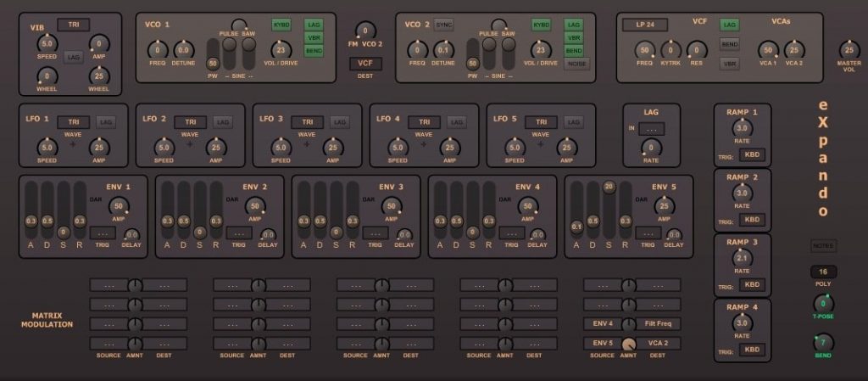Click the VCF RES knob
Image resolution: width=868 pixels, height=381 pixels.
click(696, 50)
